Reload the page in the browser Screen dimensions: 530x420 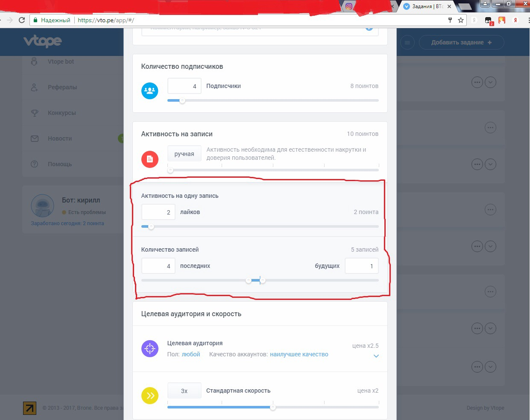(x=22, y=20)
